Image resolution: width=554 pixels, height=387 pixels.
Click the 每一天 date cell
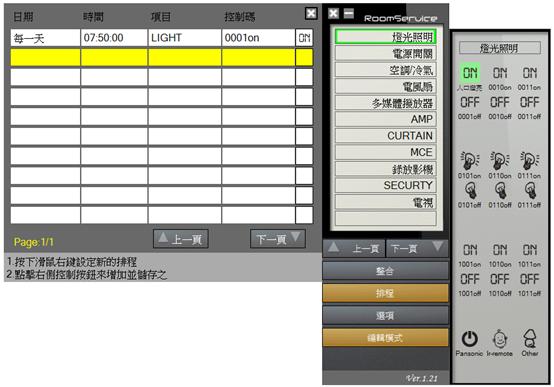coord(45,37)
